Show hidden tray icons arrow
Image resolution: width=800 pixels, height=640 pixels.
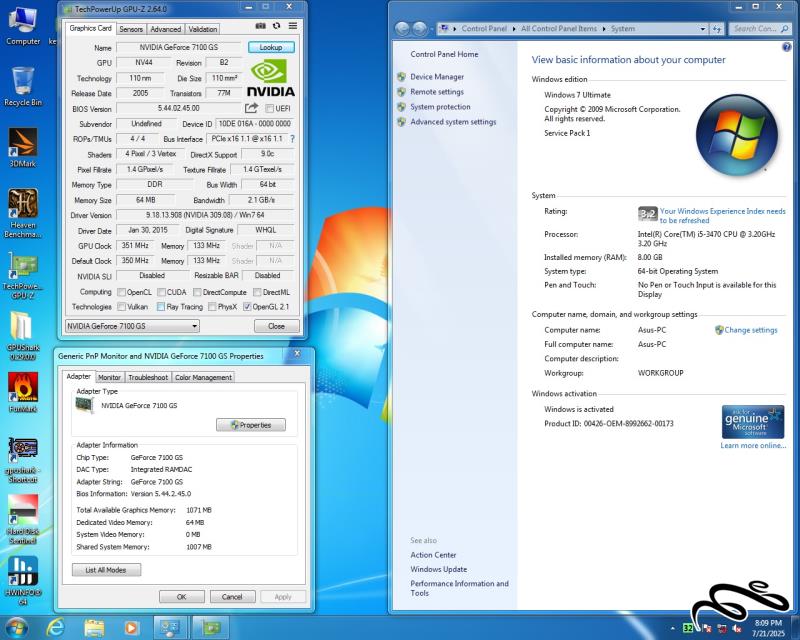(x=672, y=628)
